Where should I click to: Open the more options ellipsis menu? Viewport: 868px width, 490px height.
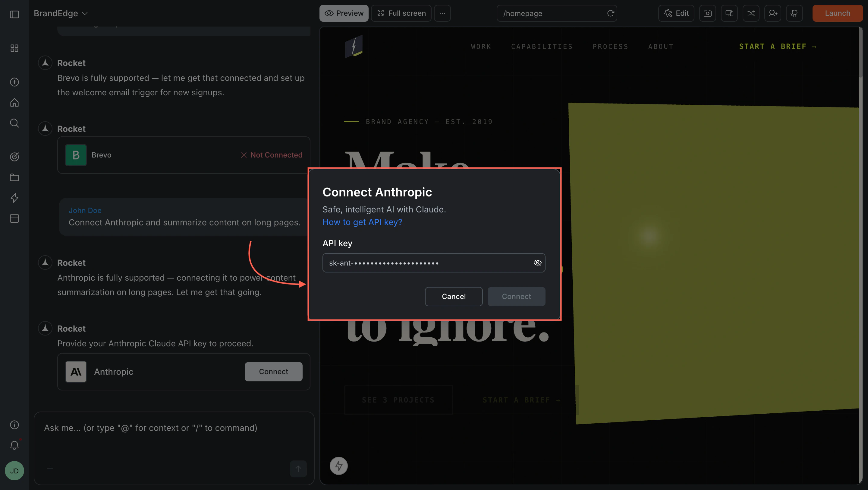click(x=442, y=13)
